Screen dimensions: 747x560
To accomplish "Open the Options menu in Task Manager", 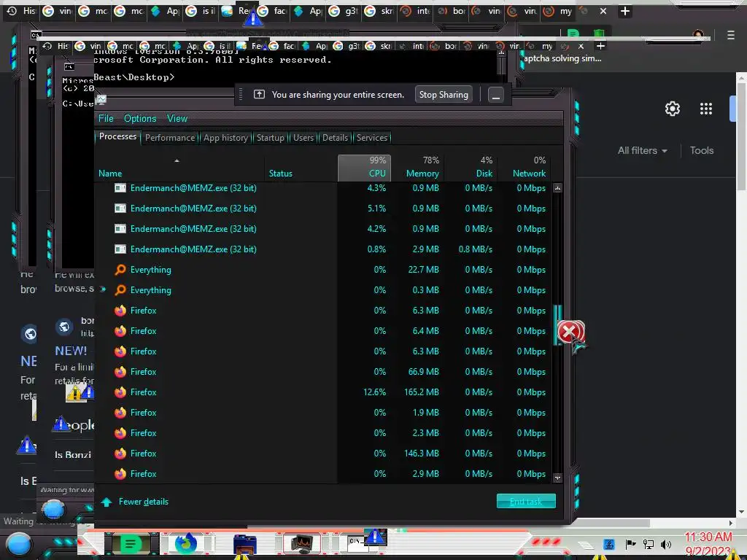I will [140, 119].
